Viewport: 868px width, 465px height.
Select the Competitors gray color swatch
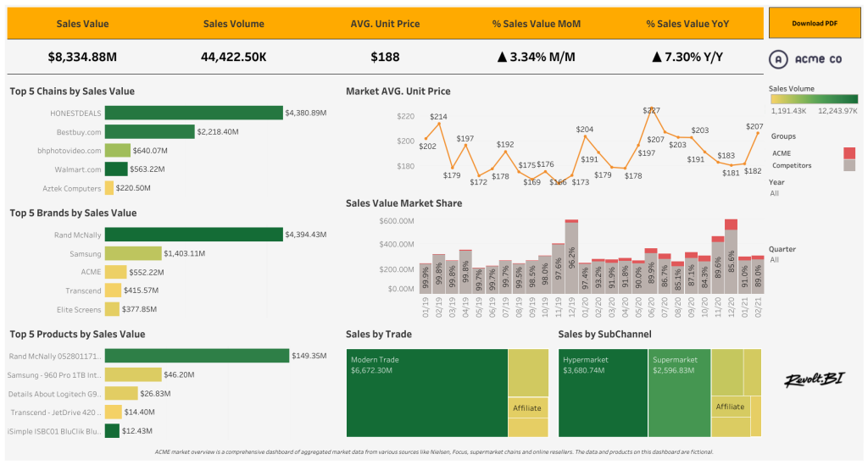pyautogui.click(x=849, y=165)
